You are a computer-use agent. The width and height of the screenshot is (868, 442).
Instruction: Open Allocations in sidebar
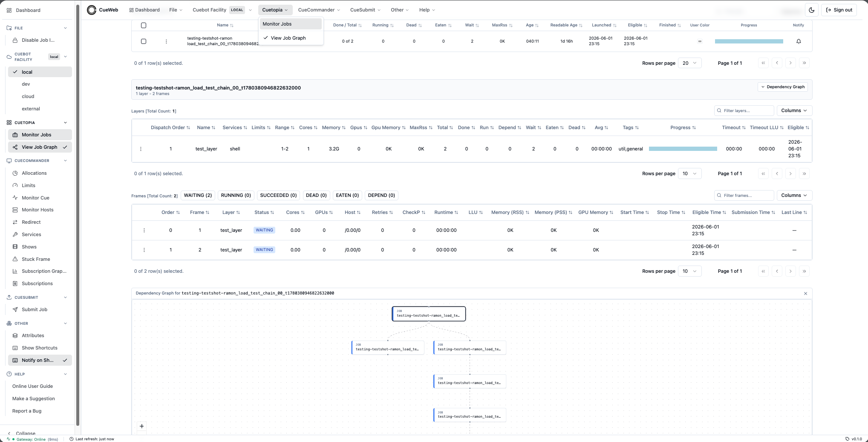pyautogui.click(x=39, y=173)
